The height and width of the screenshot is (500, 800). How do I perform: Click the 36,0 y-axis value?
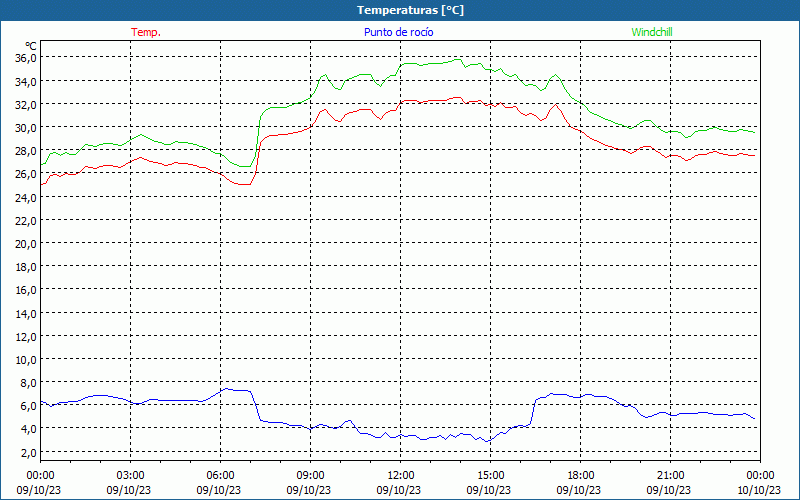pos(26,58)
